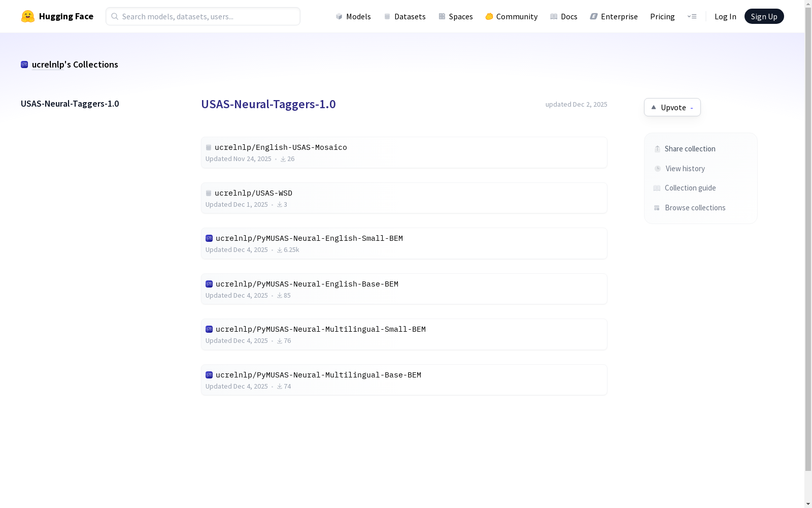Click the avatar icon for PyMUSAS-Neural-Multilingual-Base-BEM
This screenshot has height=508, width=812.
tap(209, 375)
